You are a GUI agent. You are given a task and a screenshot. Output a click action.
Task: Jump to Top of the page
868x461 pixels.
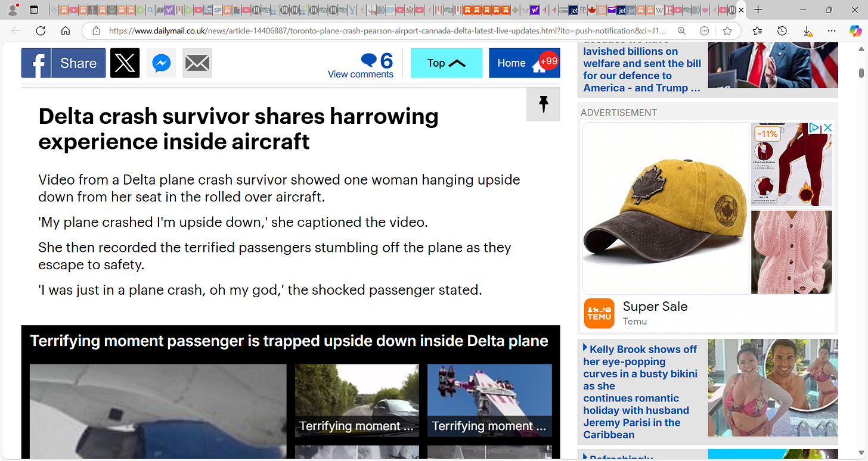coord(447,63)
